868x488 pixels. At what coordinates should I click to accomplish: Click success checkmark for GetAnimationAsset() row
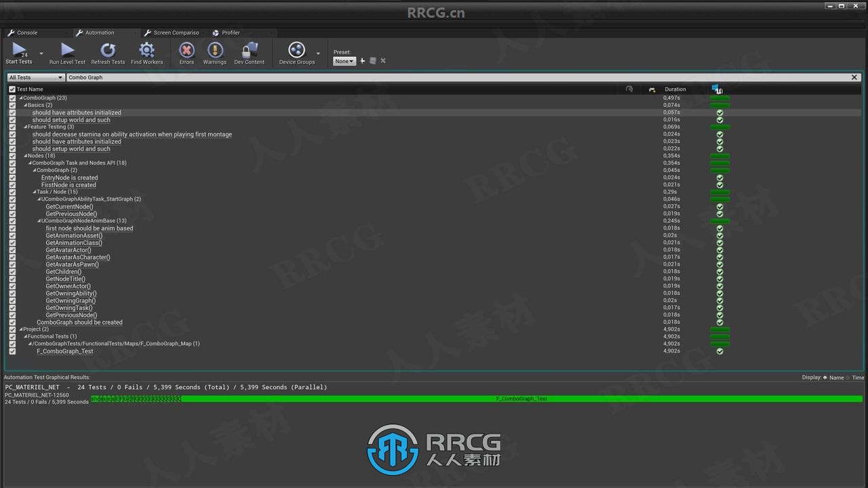719,235
